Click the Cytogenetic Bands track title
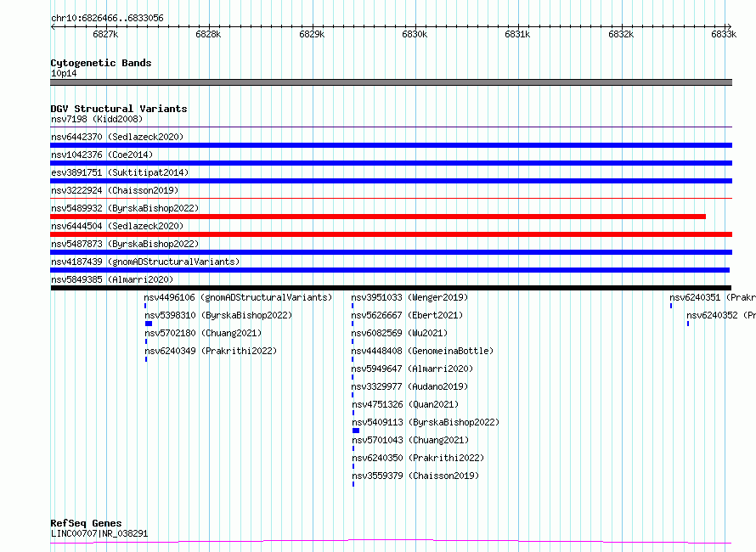756x552 pixels. tap(101, 63)
